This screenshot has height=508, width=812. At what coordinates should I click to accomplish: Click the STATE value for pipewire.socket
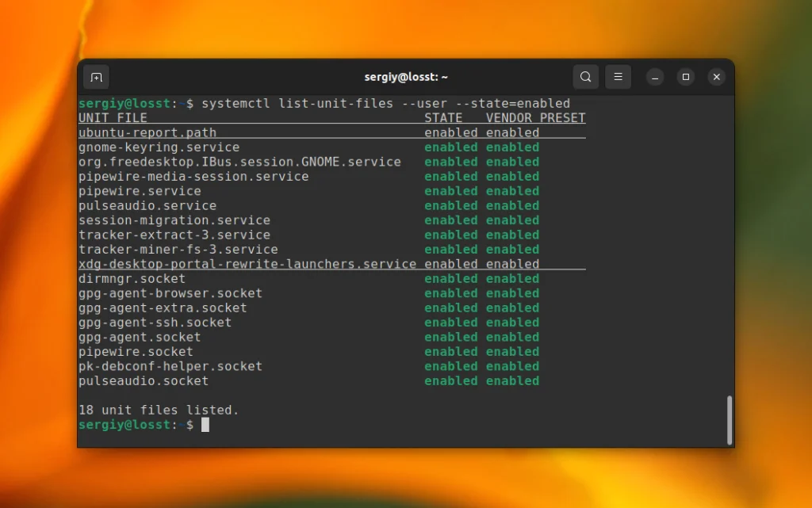tap(451, 351)
